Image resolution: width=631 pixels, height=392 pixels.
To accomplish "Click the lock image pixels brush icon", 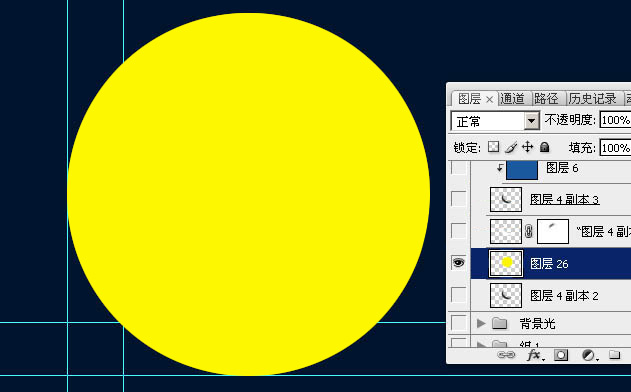I will tap(511, 147).
